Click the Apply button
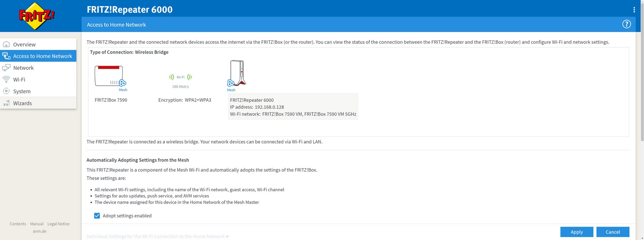Screen dimensions: 644x240 (x=577, y=232)
